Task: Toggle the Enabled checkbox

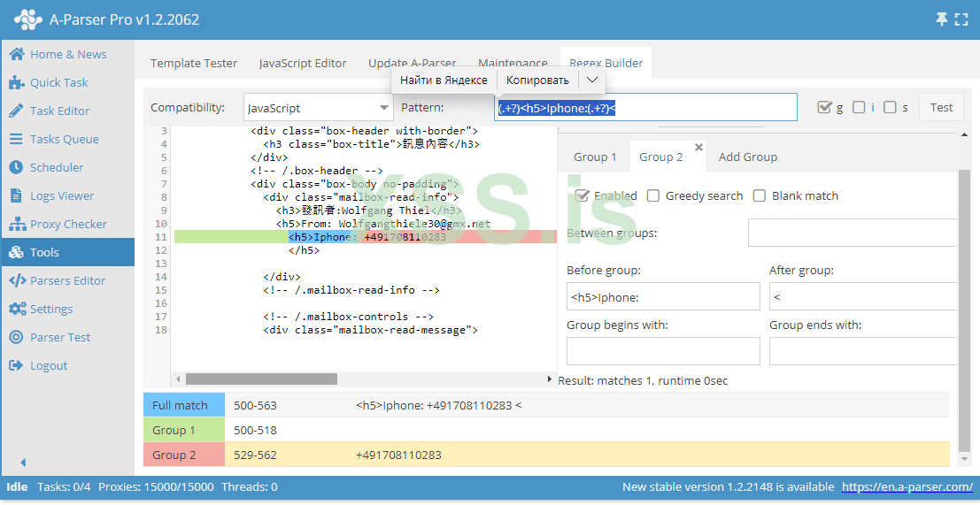Action: coord(583,195)
